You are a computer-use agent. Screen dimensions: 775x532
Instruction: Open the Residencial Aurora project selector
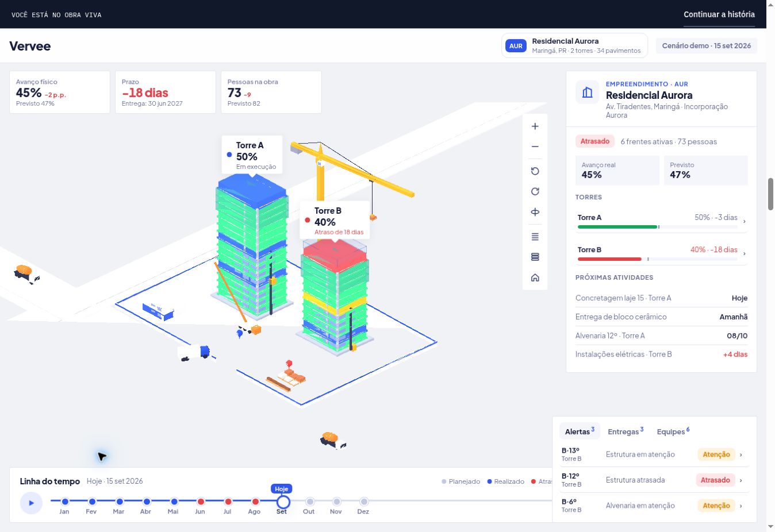tap(574, 46)
